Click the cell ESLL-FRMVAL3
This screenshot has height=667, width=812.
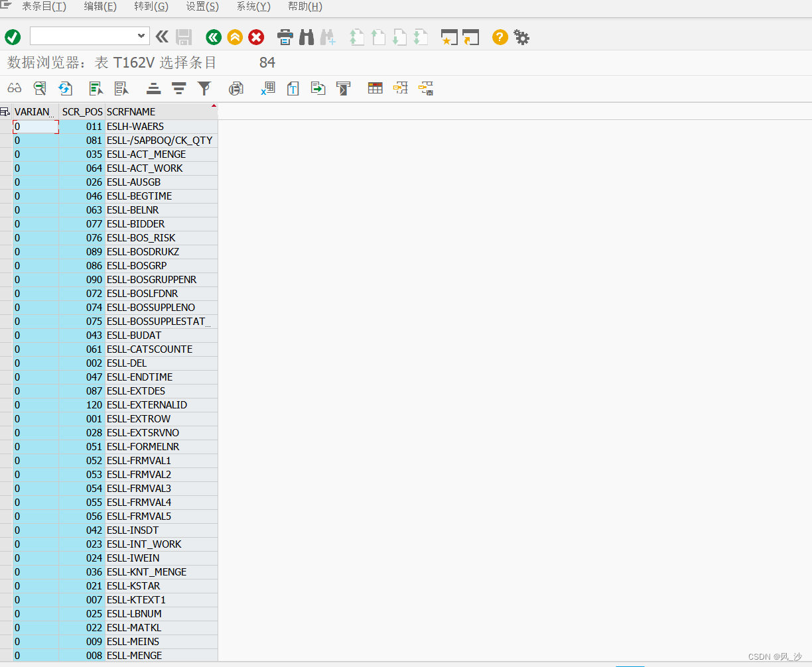[x=161, y=488]
